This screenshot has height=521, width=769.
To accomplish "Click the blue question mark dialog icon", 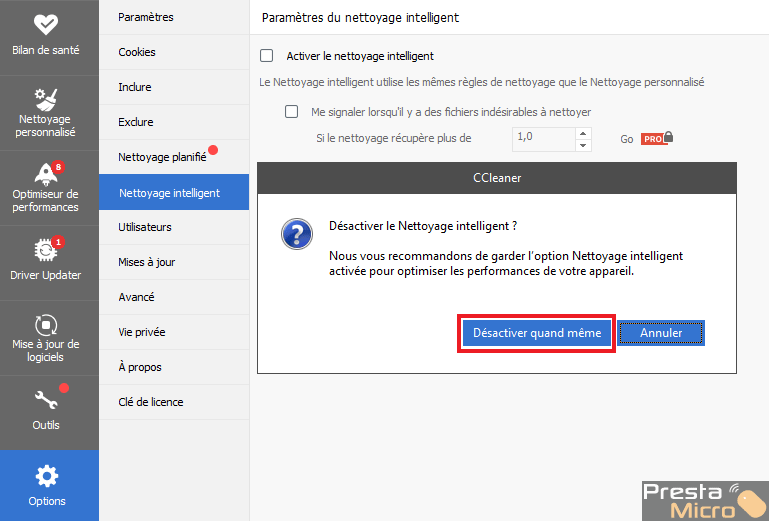I will point(297,234).
